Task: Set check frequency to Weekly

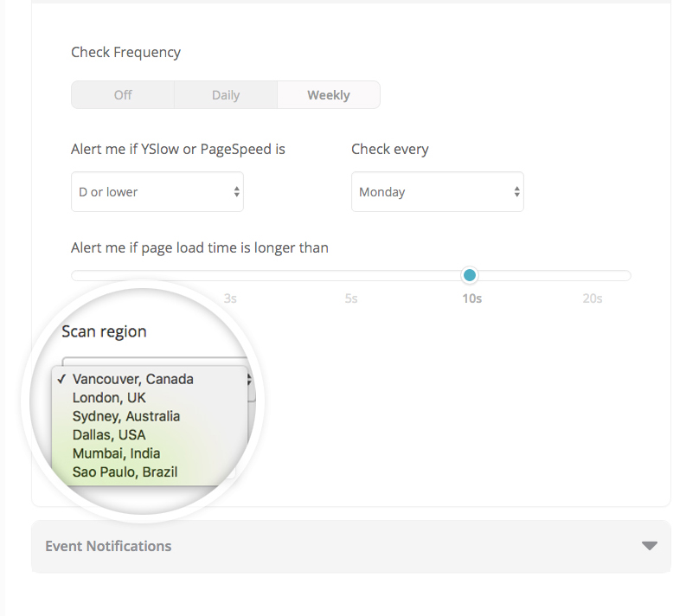Action: coord(328,95)
